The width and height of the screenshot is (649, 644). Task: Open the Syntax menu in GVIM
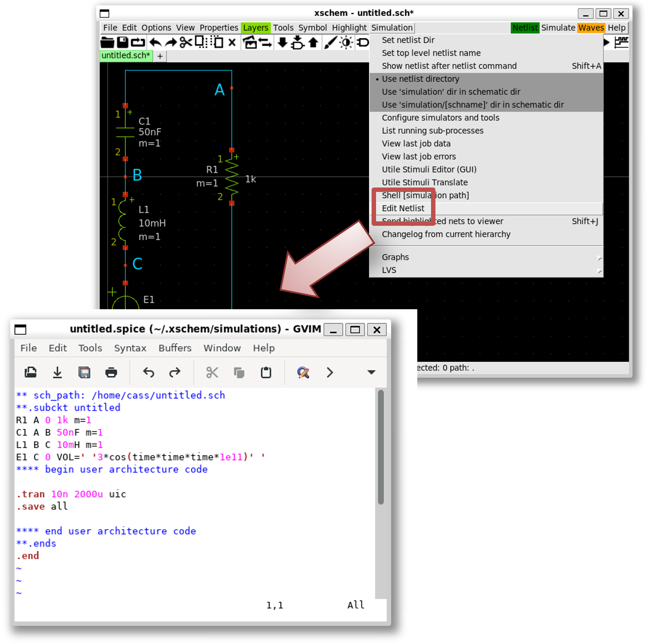pos(130,348)
